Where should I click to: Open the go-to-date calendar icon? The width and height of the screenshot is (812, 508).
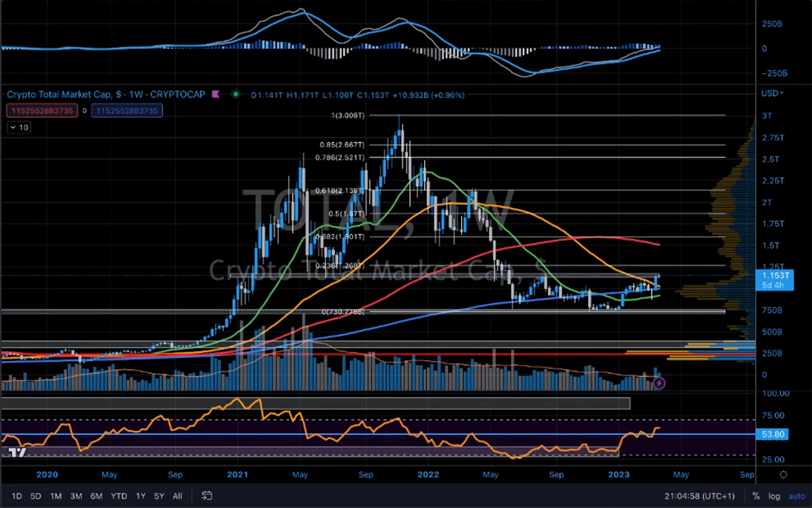coord(207,496)
